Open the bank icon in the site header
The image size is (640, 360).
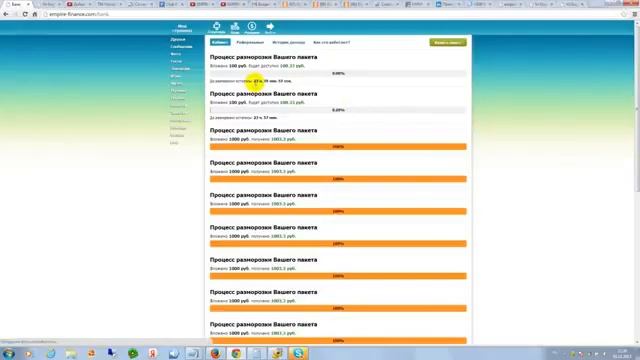coord(235,27)
